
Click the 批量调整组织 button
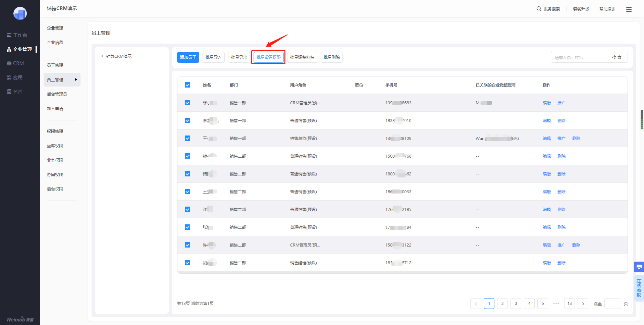pyautogui.click(x=302, y=57)
